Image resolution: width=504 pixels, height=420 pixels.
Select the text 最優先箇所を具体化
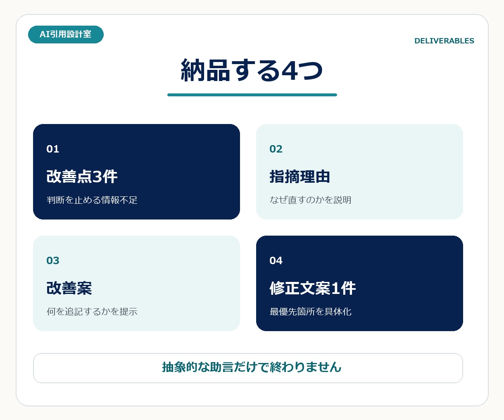click(310, 312)
